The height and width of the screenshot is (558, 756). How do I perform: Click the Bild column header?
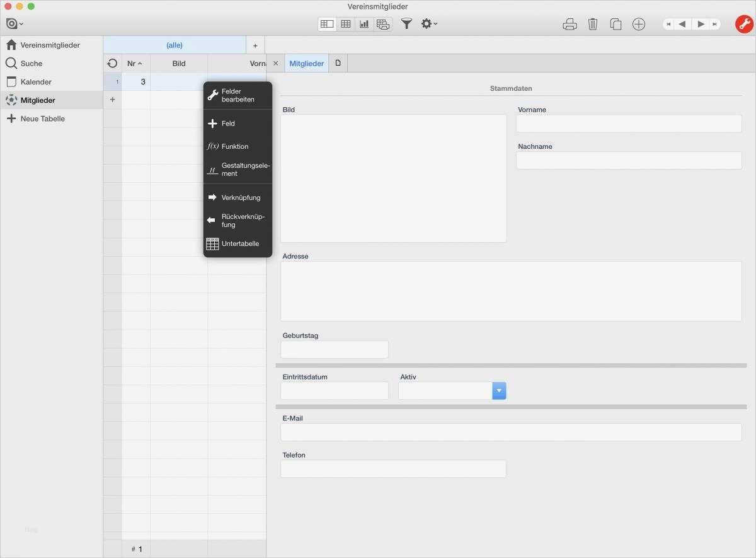coord(179,64)
